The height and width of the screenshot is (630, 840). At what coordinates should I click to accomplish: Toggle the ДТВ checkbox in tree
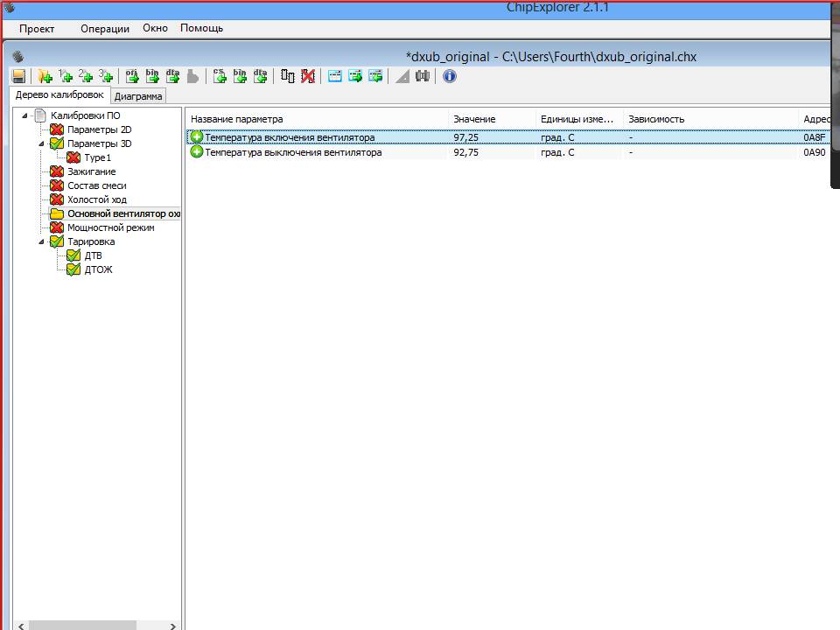click(73, 255)
